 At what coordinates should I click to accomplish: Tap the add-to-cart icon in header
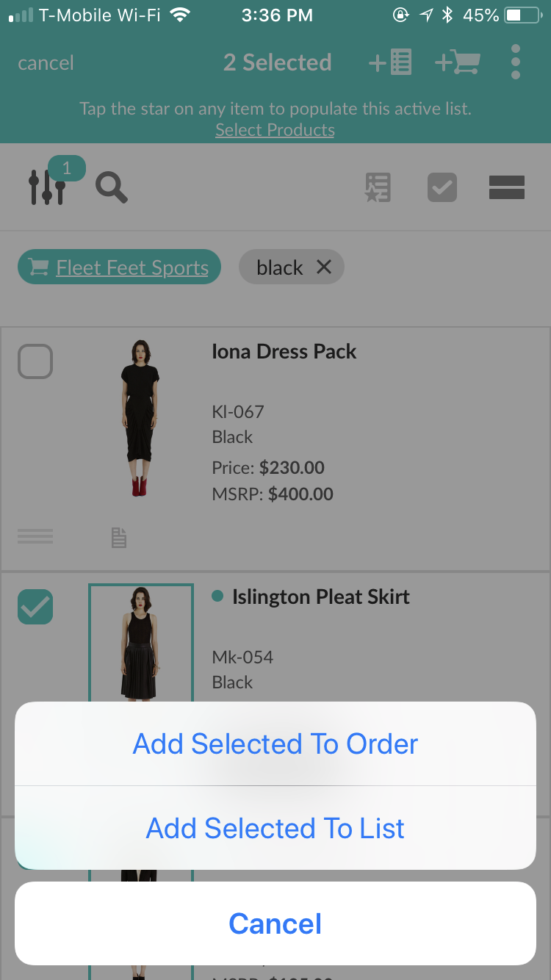click(457, 62)
